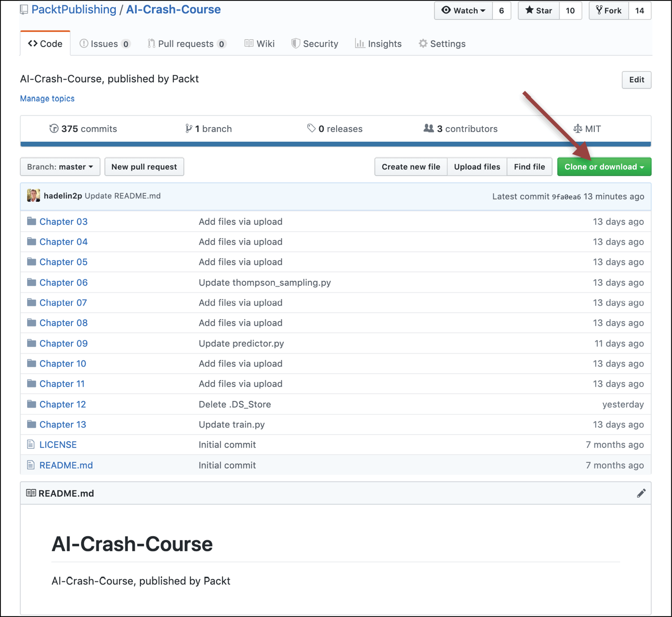Click the Chapter 06 folder icon
The height and width of the screenshot is (617, 672).
32,282
